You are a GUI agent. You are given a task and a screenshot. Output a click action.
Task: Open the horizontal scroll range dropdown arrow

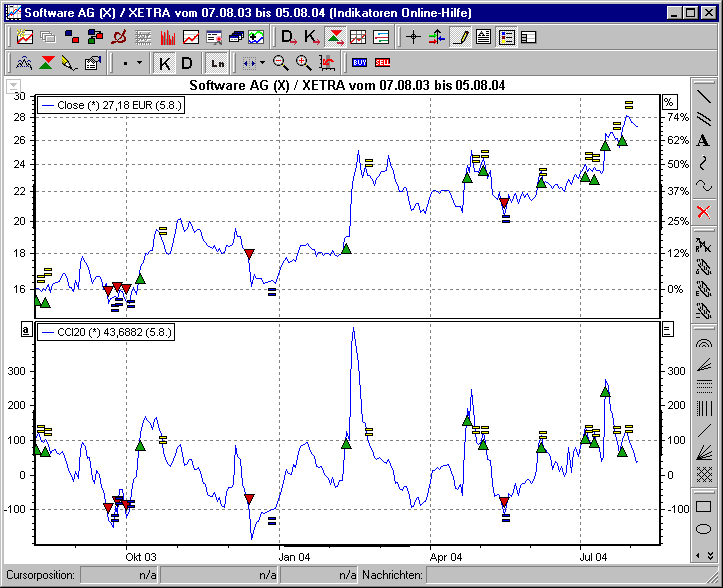click(x=262, y=63)
